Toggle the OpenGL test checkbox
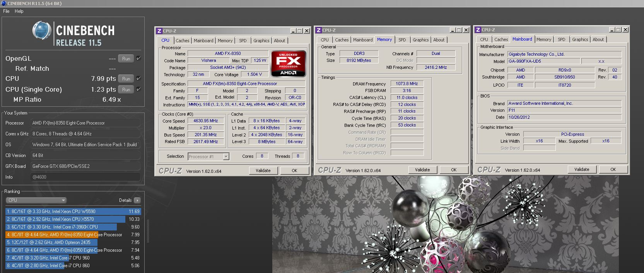This screenshot has height=273, width=644. click(x=138, y=58)
